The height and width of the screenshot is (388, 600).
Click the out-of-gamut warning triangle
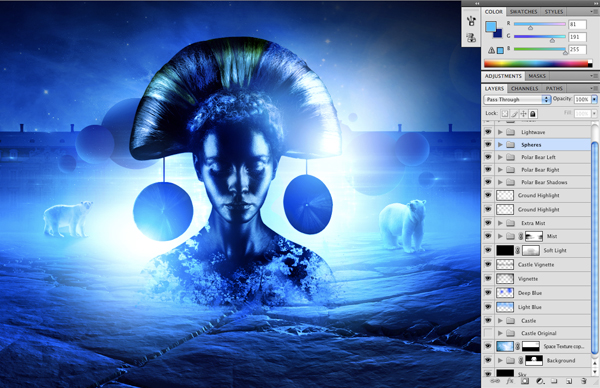(x=491, y=50)
